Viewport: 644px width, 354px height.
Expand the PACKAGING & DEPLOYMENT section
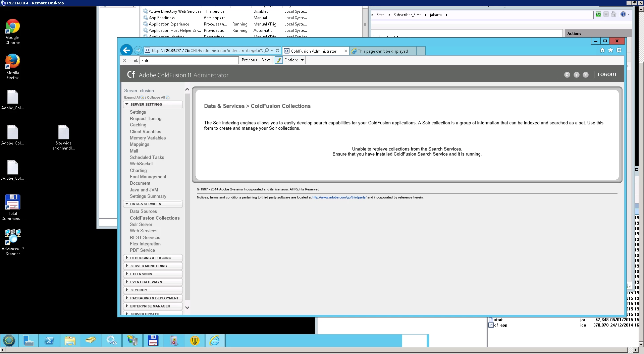[153, 298]
